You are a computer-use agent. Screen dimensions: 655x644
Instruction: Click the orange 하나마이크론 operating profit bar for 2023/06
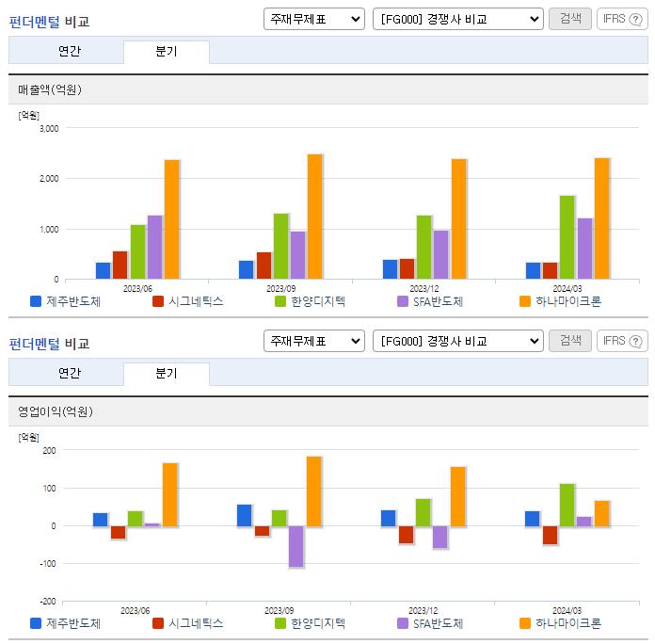(170, 494)
